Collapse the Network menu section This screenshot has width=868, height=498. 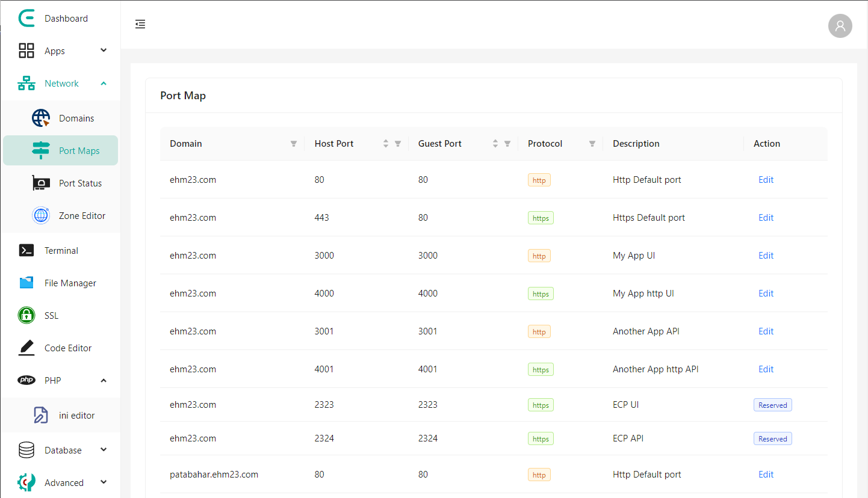104,84
